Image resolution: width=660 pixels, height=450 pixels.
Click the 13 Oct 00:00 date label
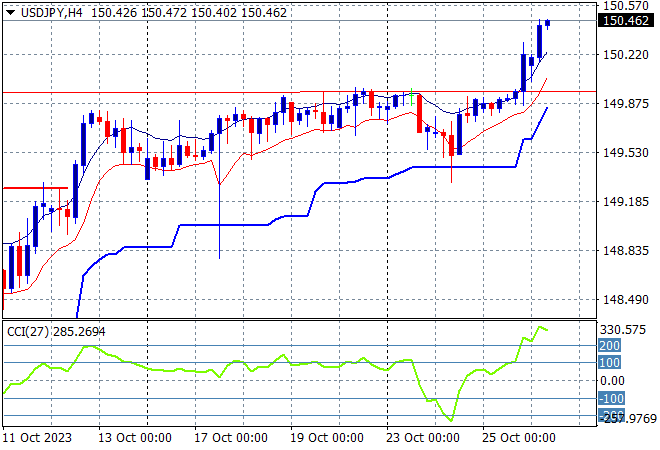click(135, 438)
